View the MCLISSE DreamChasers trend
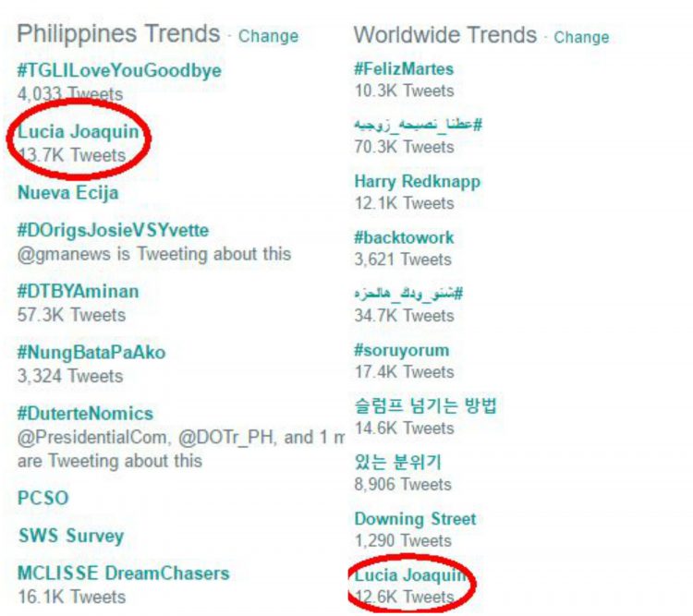The width and height of the screenshot is (693, 616). 123,574
